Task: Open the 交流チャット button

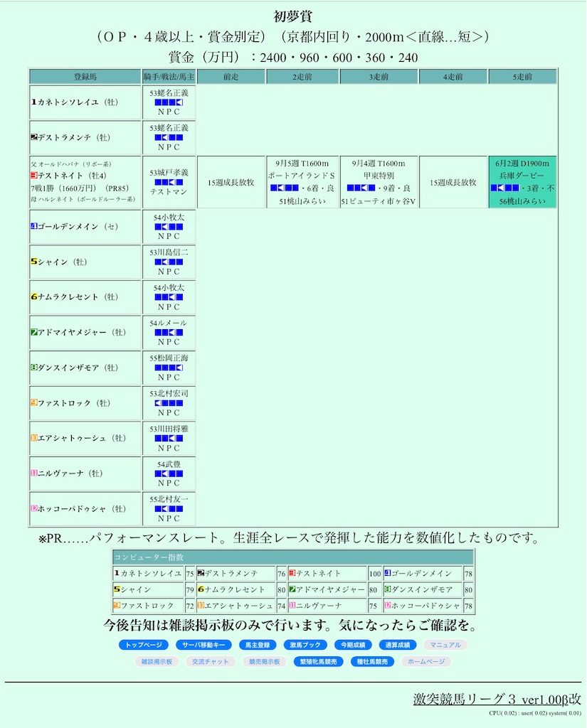Action: pos(211,662)
